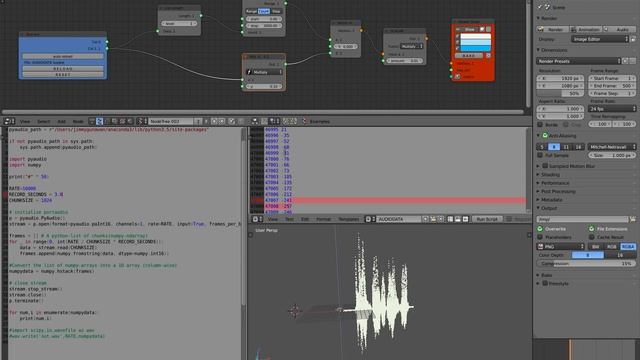Adjust the 50% resolution scale slider
The width and height of the screenshot is (640, 360).
click(560, 93)
